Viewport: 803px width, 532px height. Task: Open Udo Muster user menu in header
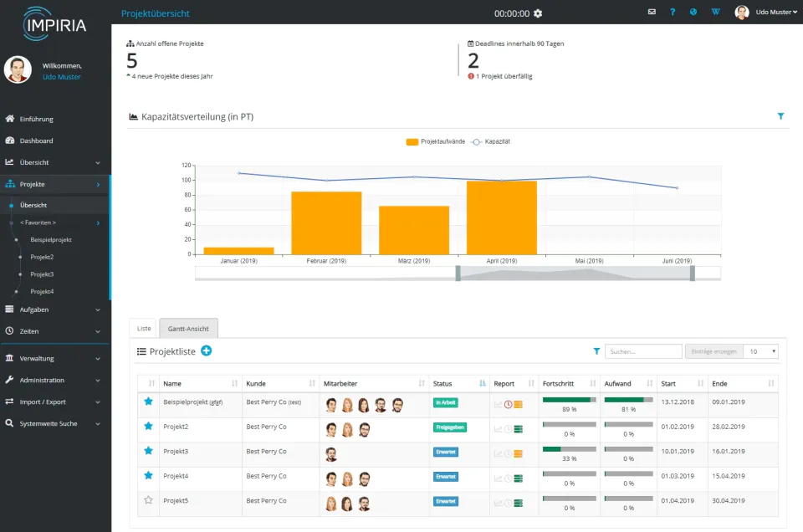pyautogui.click(x=765, y=13)
